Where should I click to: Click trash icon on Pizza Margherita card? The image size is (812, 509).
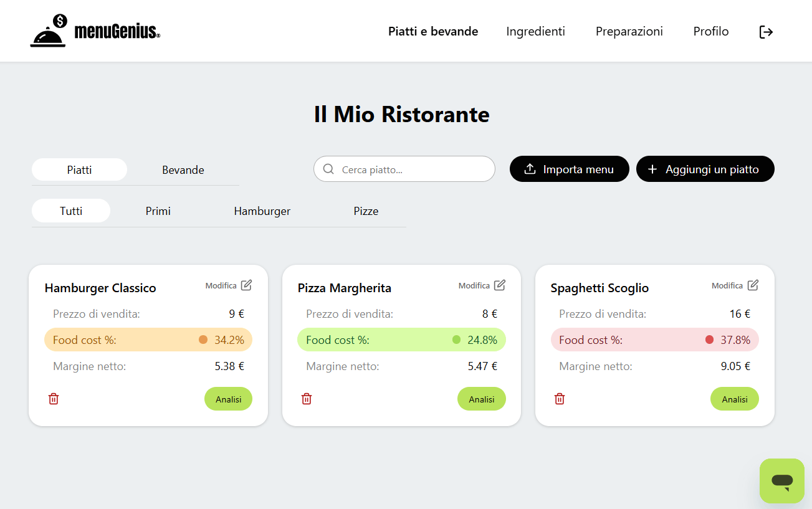307,399
